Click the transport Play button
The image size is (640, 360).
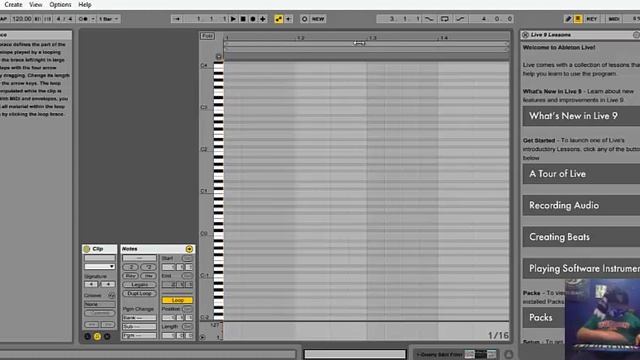[x=233, y=19]
